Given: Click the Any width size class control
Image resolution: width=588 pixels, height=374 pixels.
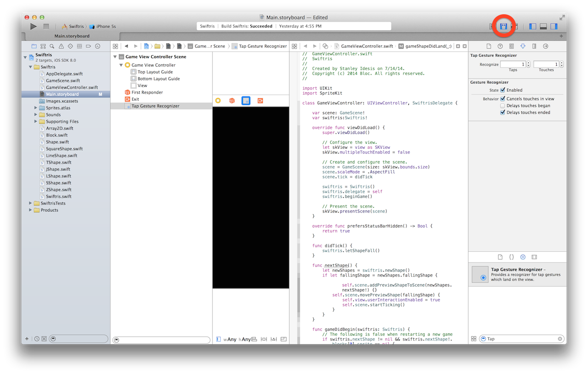Looking at the screenshot, I should [230, 340].
